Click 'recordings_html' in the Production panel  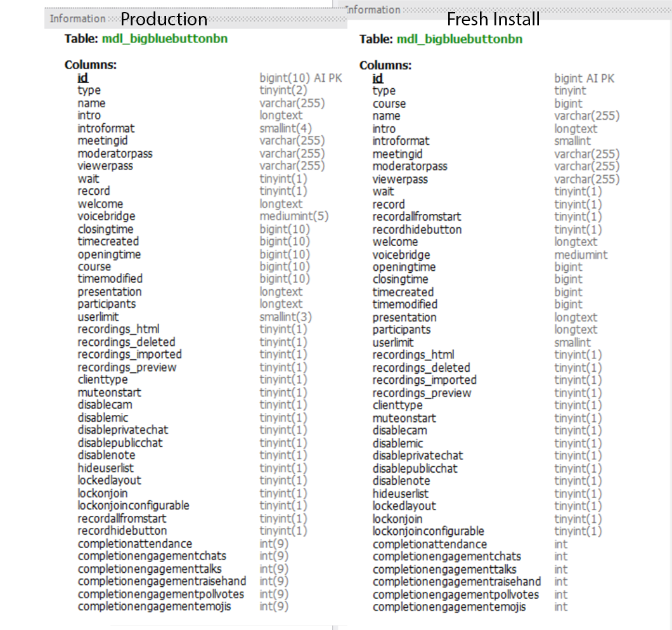point(119,329)
